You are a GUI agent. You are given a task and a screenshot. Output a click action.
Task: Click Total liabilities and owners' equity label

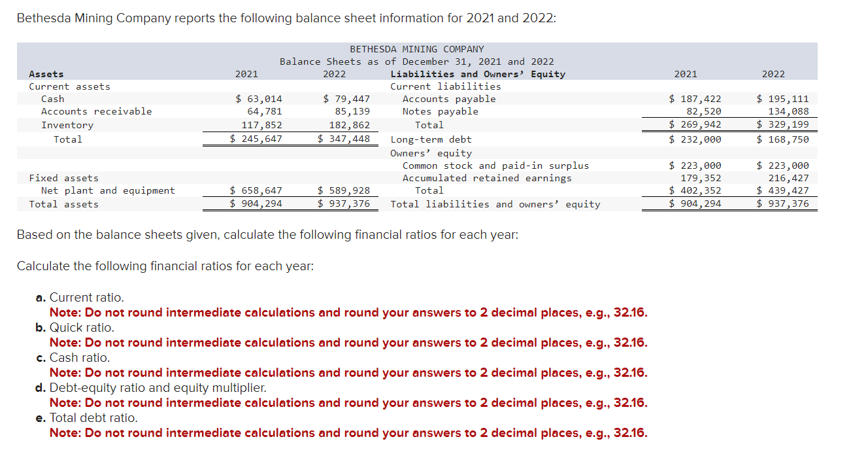[495, 204]
